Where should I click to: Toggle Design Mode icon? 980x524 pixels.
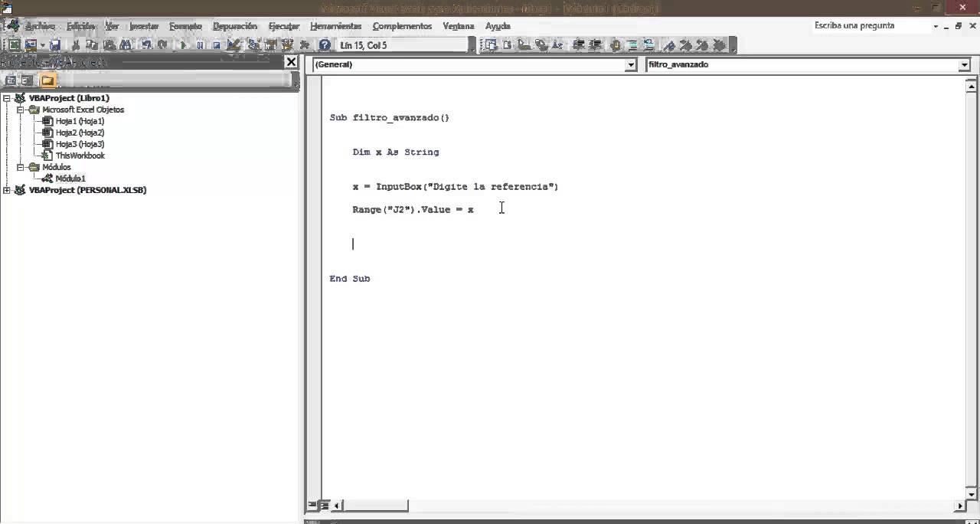[x=234, y=45]
